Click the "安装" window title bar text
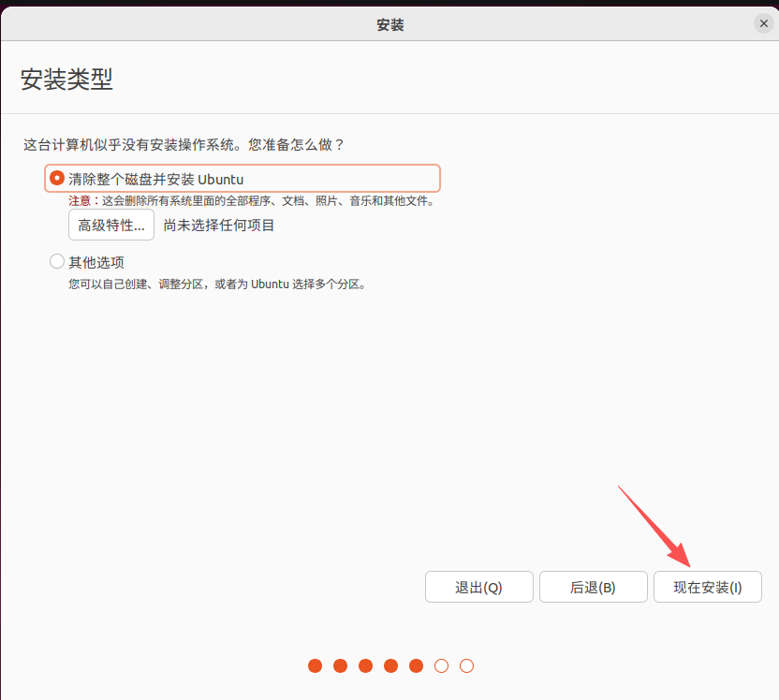The width and height of the screenshot is (779, 700). [390, 25]
